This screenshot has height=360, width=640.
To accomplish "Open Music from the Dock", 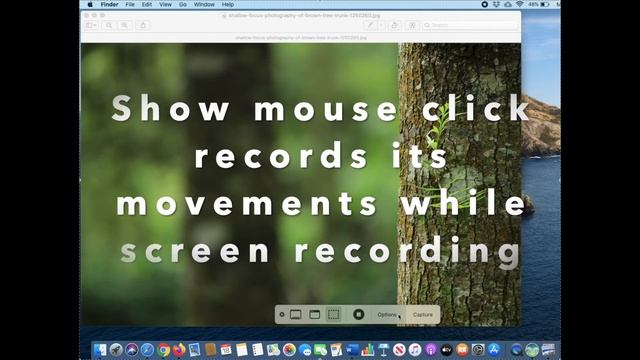I will [415, 350].
